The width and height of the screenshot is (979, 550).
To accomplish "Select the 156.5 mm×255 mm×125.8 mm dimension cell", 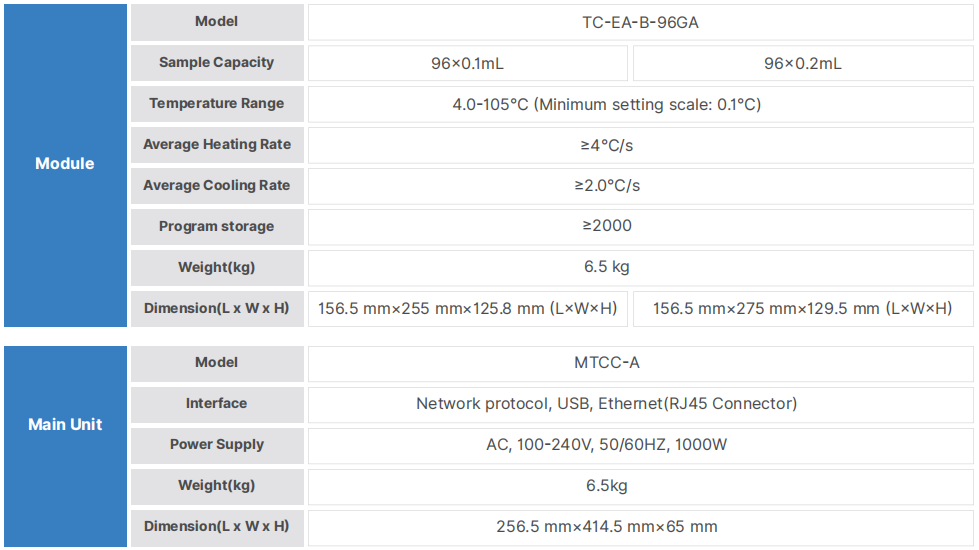I will pos(467,309).
